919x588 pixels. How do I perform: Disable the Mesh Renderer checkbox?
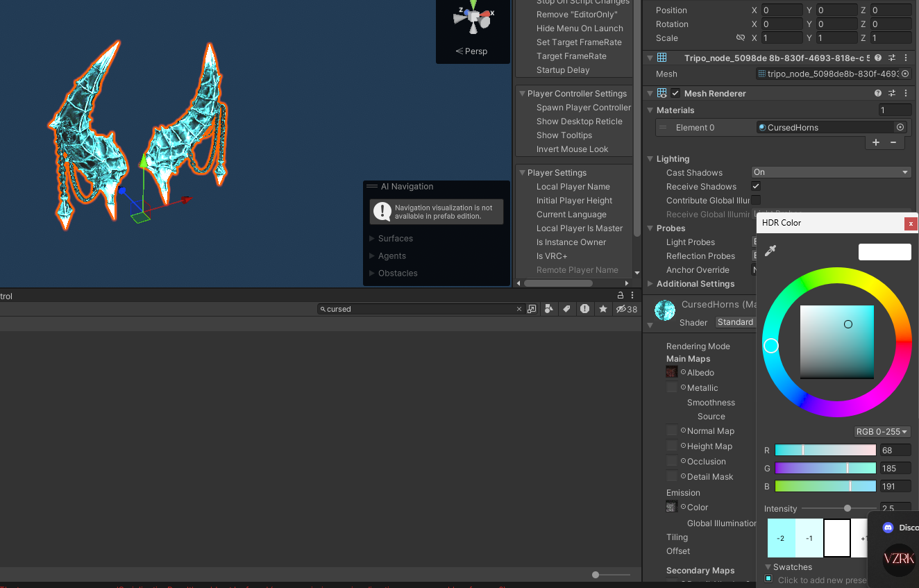(675, 93)
